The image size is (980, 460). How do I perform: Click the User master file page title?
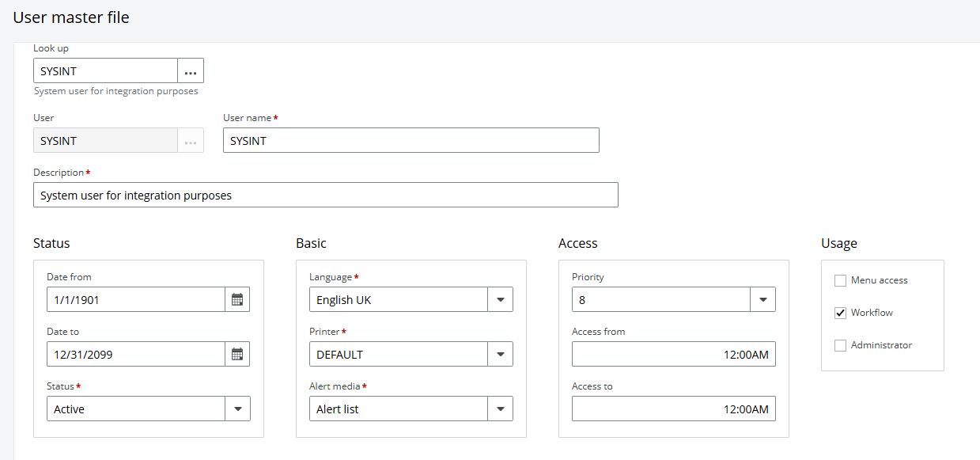click(71, 17)
